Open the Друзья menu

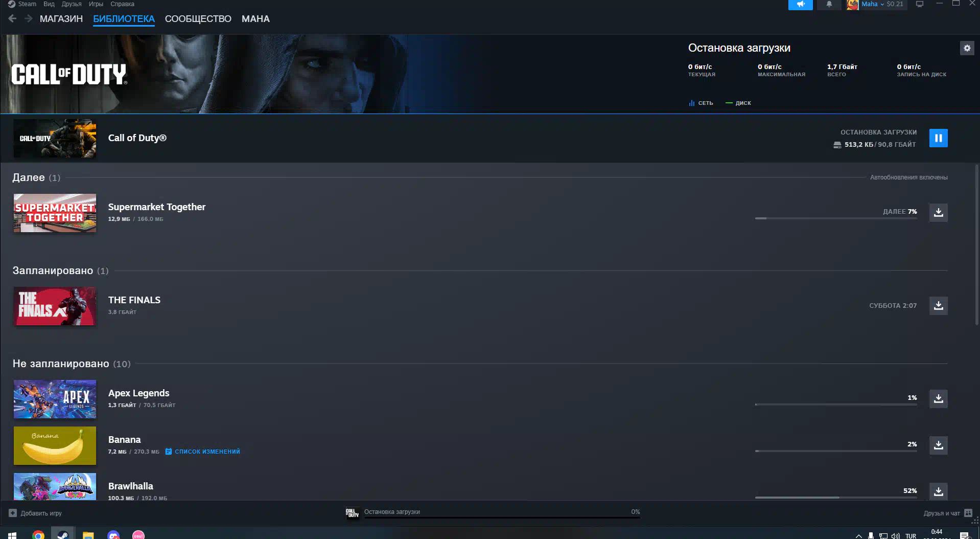pos(72,4)
